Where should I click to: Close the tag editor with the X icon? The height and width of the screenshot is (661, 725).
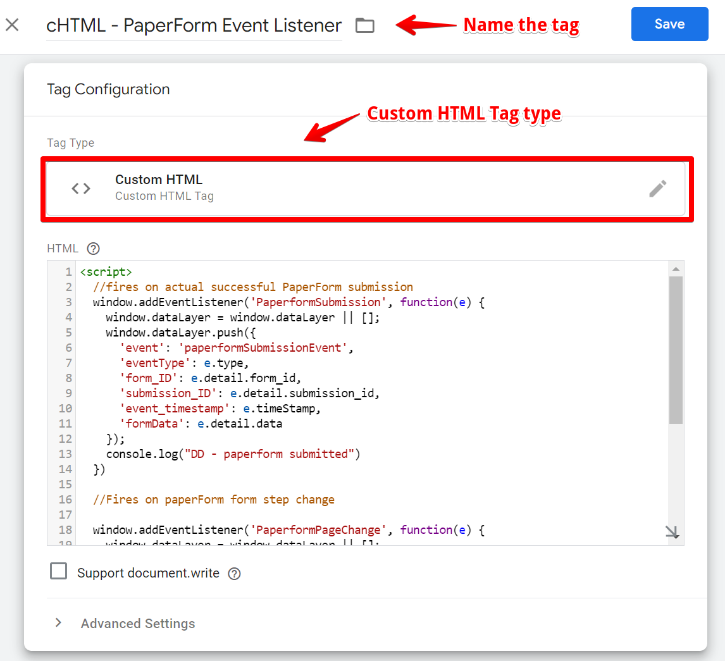click(x=12, y=25)
